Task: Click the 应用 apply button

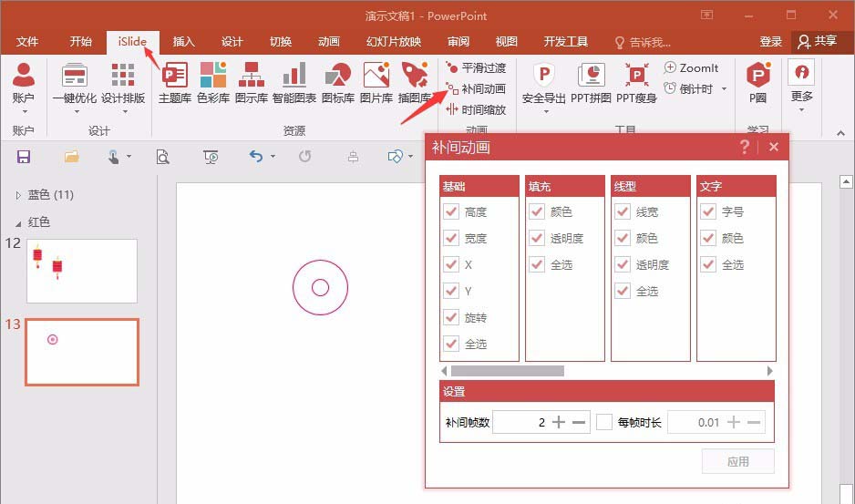Action: click(738, 461)
